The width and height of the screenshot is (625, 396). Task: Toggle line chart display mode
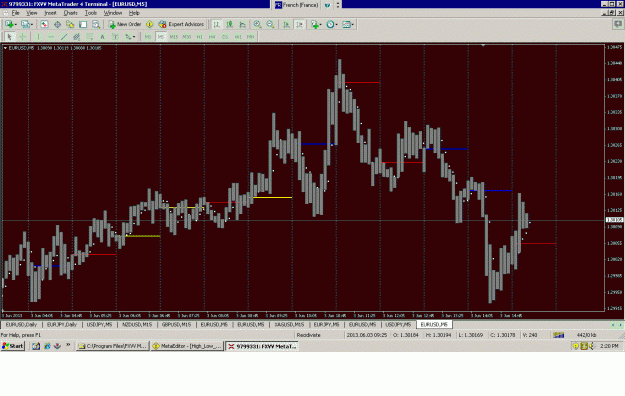pos(242,24)
